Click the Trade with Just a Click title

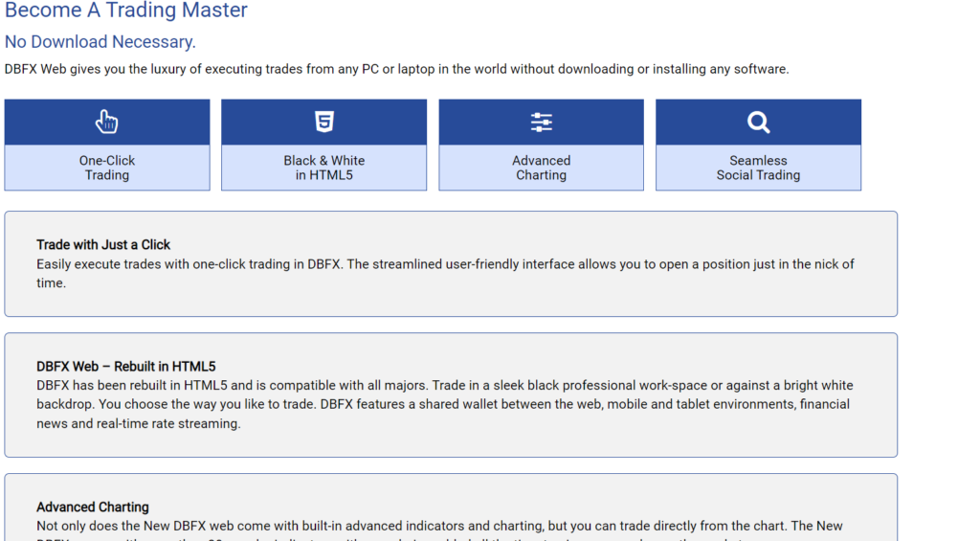point(103,244)
